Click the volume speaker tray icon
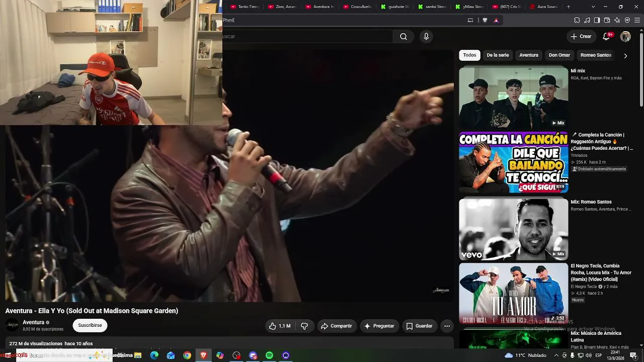 [589, 355]
